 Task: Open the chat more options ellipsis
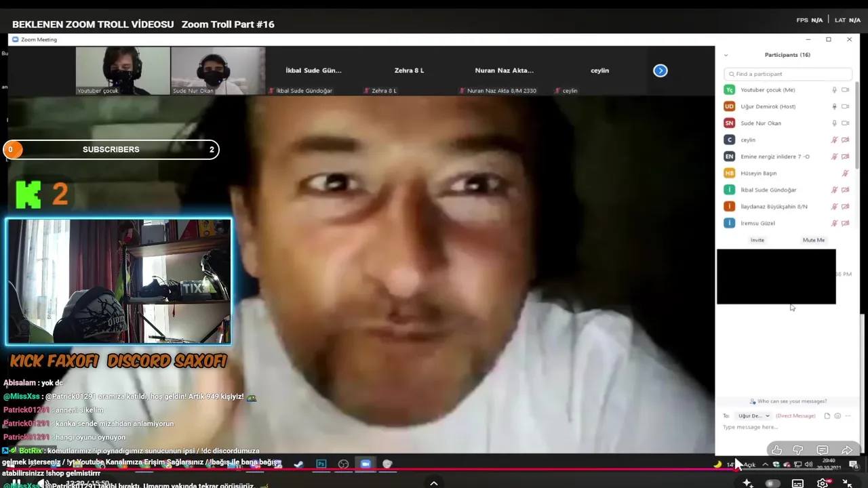(848, 415)
